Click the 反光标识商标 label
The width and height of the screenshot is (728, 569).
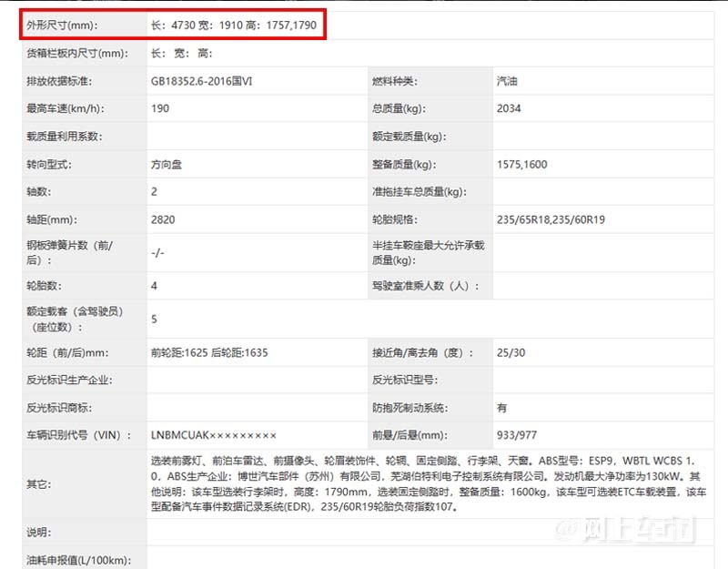pos(59,408)
